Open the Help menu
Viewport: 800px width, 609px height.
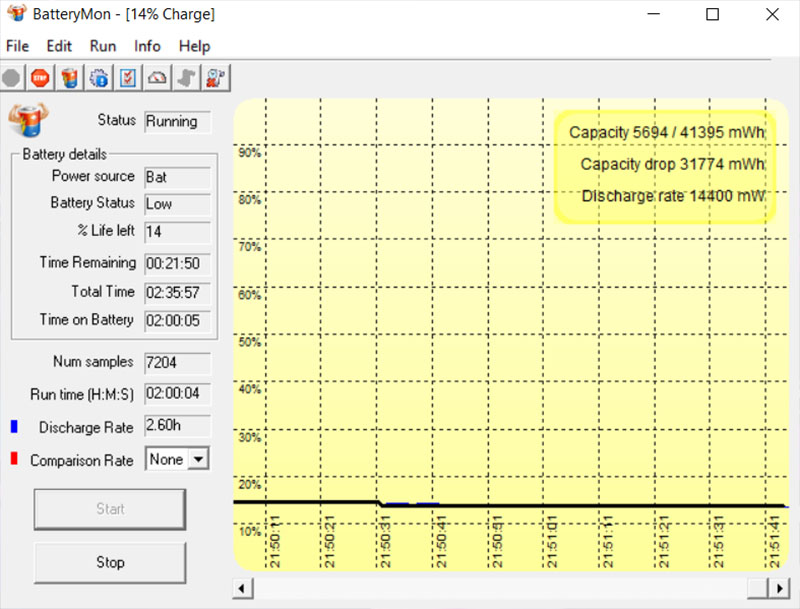[194, 46]
